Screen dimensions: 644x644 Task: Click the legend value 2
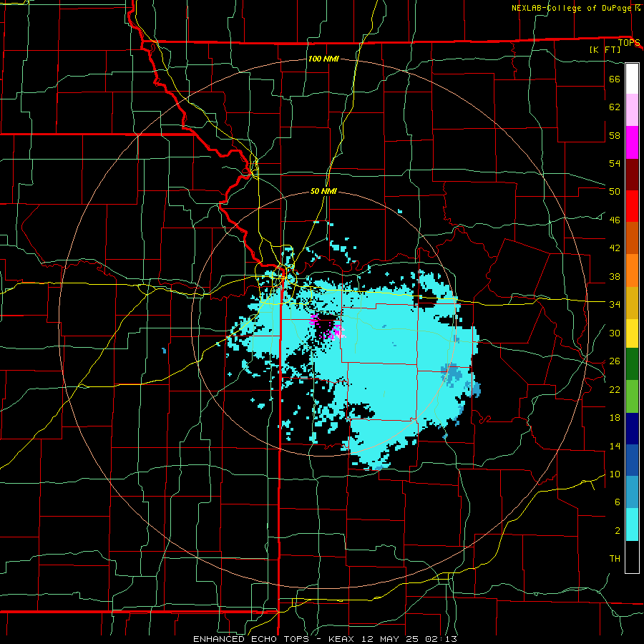click(x=617, y=531)
